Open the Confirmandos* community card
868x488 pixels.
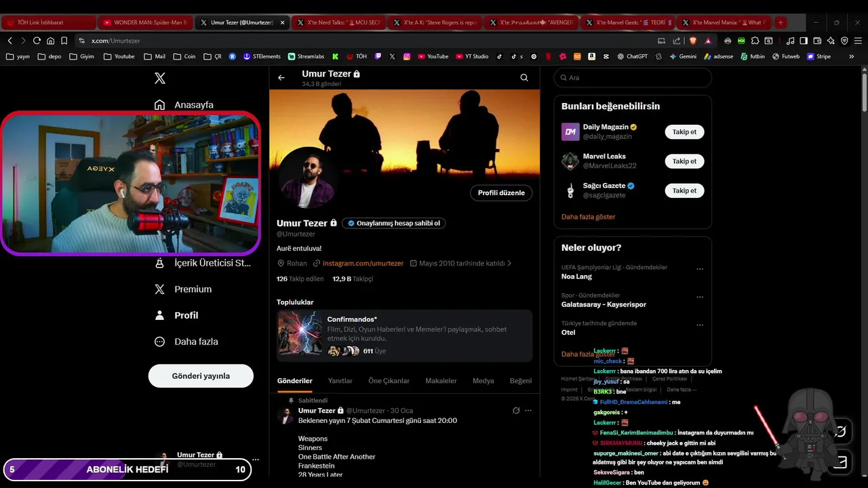click(x=405, y=335)
